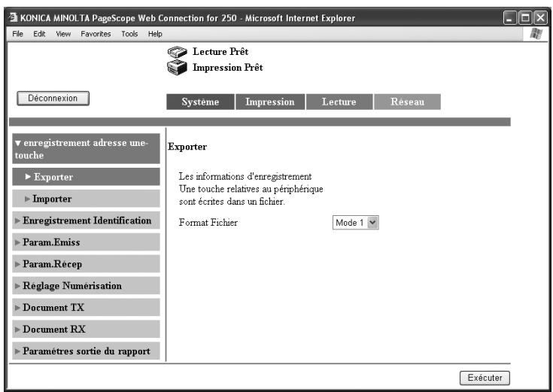Click the Exporter page heading
The height and width of the screenshot is (392, 553).
pyautogui.click(x=187, y=147)
